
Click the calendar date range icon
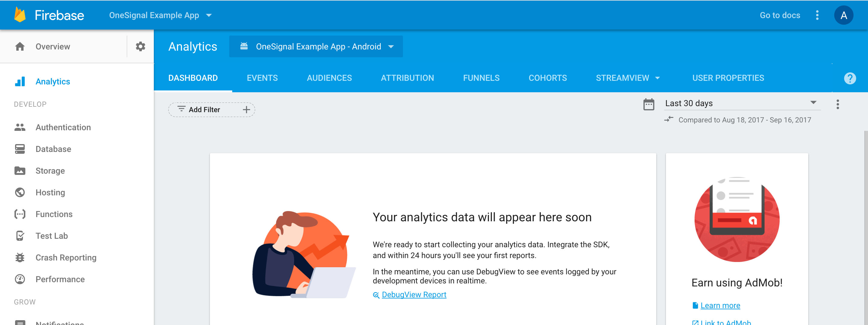[x=649, y=104]
